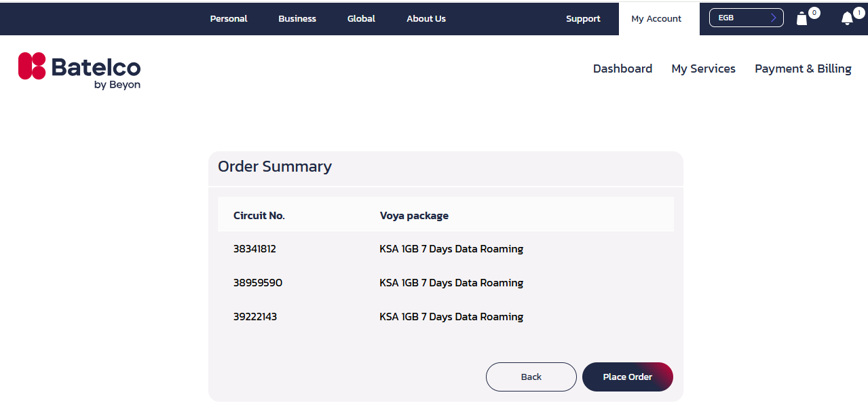Screen dimensions: 868x420
Task: Open the shopping bag cart icon
Action: (x=802, y=18)
